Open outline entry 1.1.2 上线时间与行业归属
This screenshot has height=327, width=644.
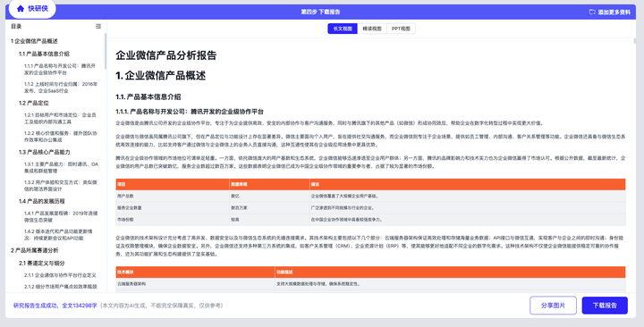[61, 87]
